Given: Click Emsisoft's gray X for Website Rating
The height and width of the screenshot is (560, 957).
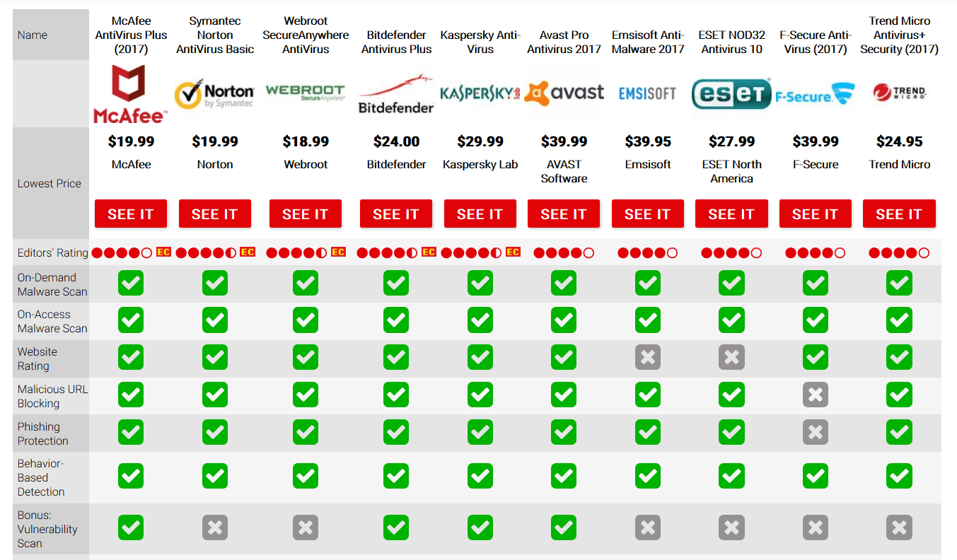Looking at the screenshot, I should point(648,358).
